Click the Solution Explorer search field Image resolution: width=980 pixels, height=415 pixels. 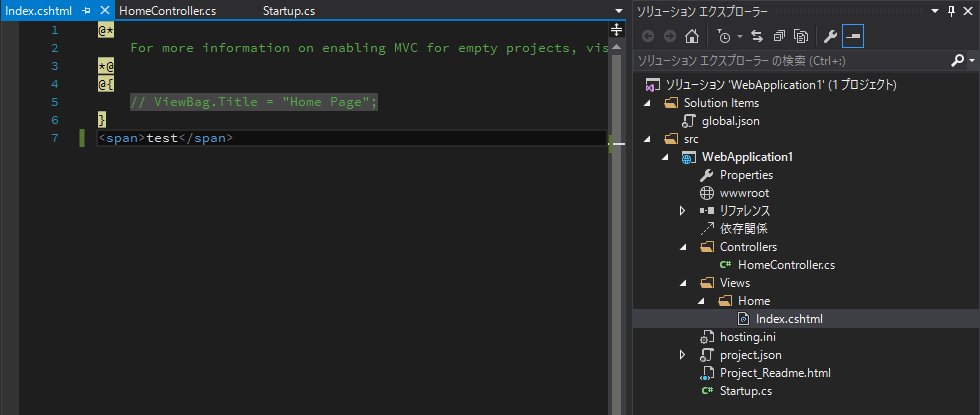coord(791,61)
